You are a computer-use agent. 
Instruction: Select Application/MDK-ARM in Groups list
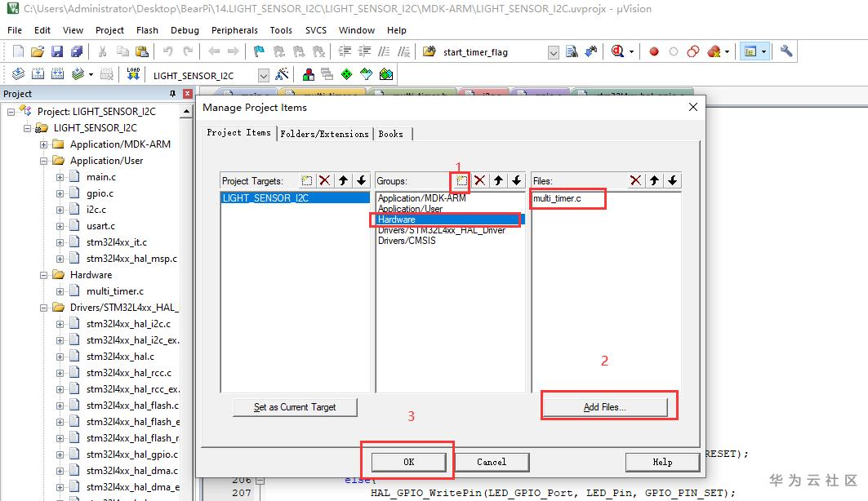point(422,198)
